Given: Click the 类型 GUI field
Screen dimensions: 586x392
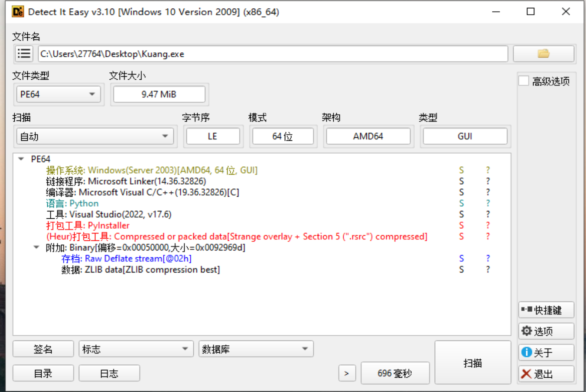Looking at the screenshot, I should (x=465, y=136).
